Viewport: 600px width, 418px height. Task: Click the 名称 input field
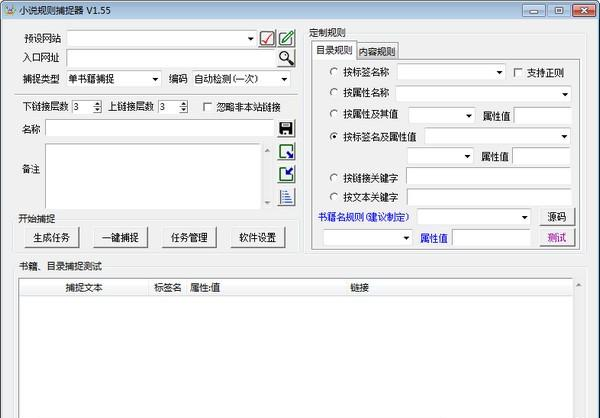[x=160, y=128]
